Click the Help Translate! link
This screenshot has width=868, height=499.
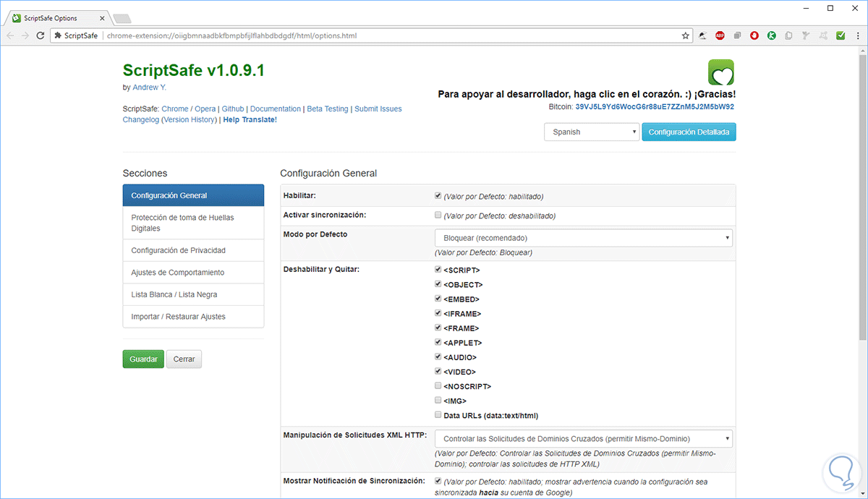pyautogui.click(x=250, y=119)
